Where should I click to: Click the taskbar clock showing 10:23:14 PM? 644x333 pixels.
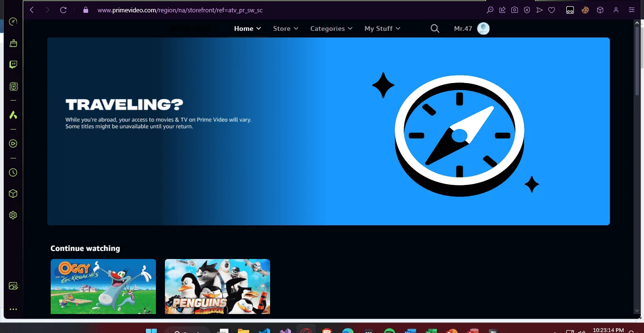[x=608, y=330]
